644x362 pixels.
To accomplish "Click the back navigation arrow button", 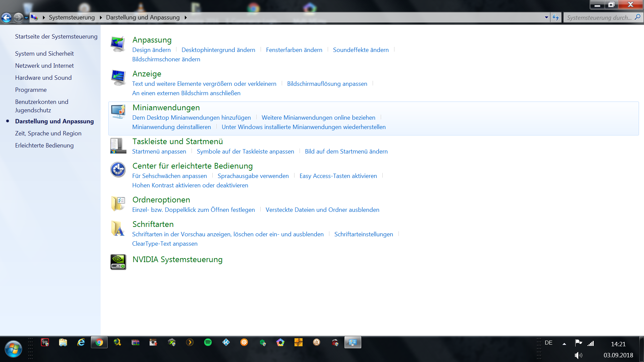I will point(6,17).
